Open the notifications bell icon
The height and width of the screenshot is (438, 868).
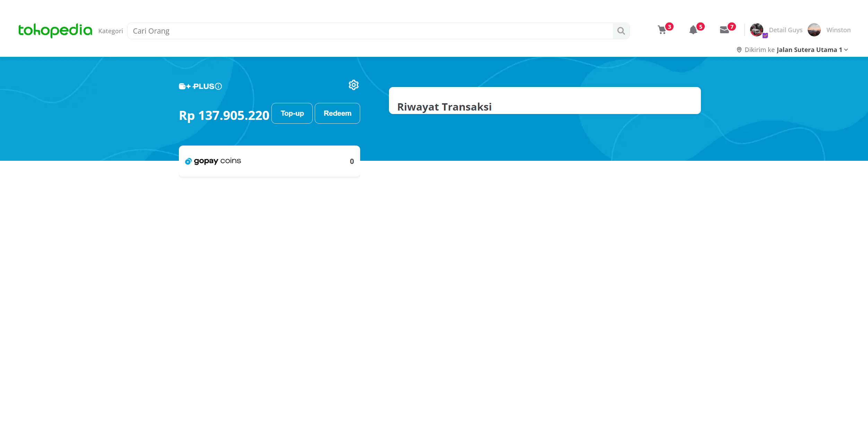(693, 30)
